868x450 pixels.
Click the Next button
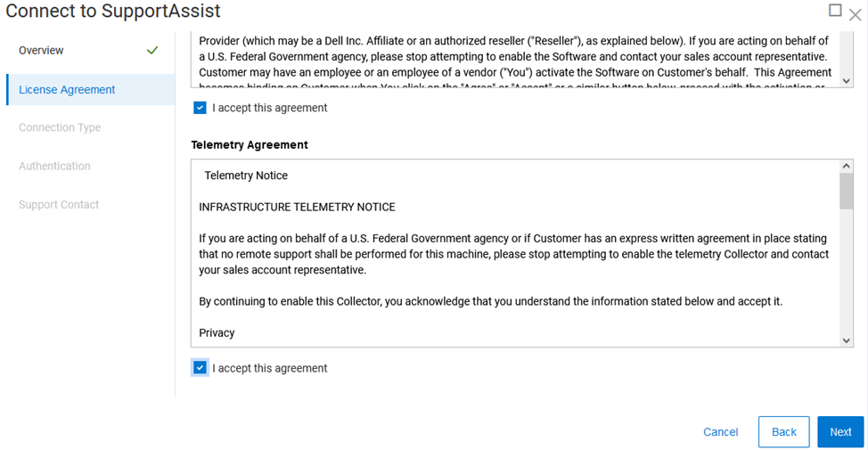tap(840, 432)
